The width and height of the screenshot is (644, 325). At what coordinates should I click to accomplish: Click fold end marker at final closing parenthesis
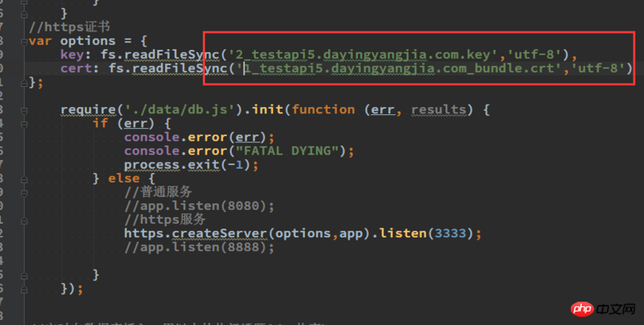[x=24, y=290]
